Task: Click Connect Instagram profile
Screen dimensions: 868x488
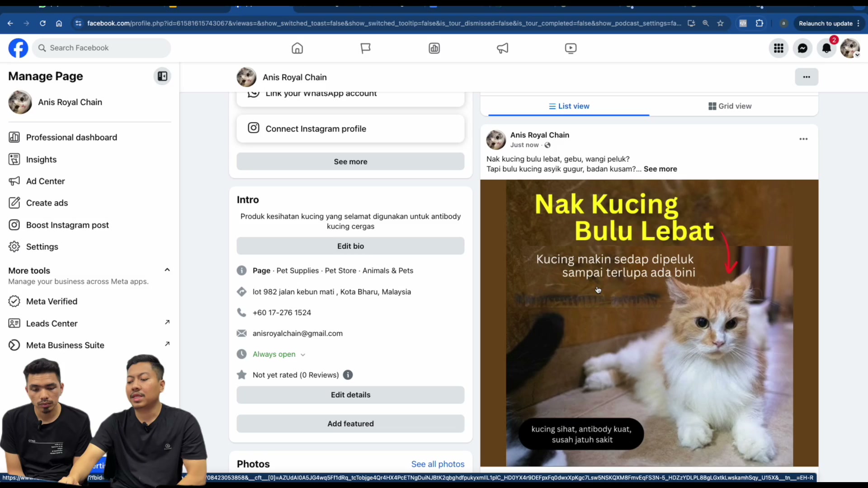Action: [350, 129]
